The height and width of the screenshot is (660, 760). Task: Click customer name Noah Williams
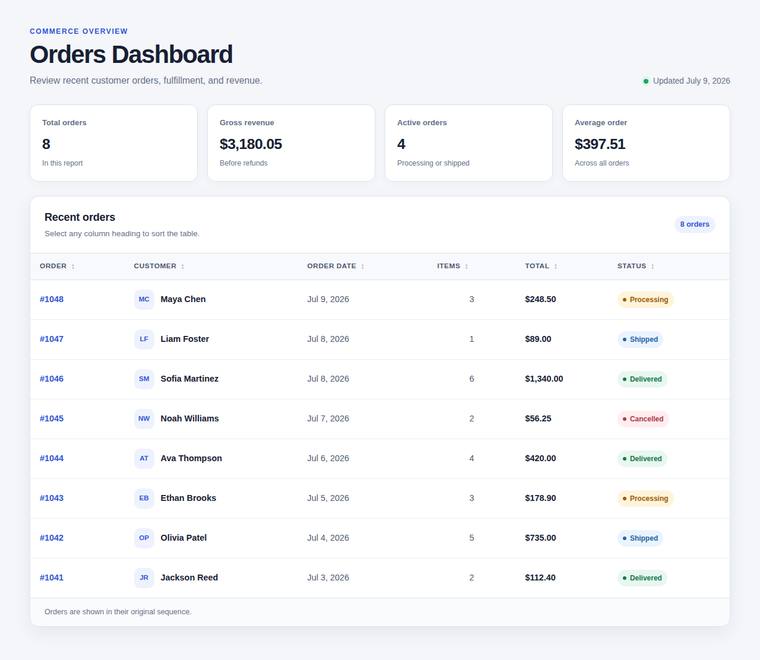(190, 419)
